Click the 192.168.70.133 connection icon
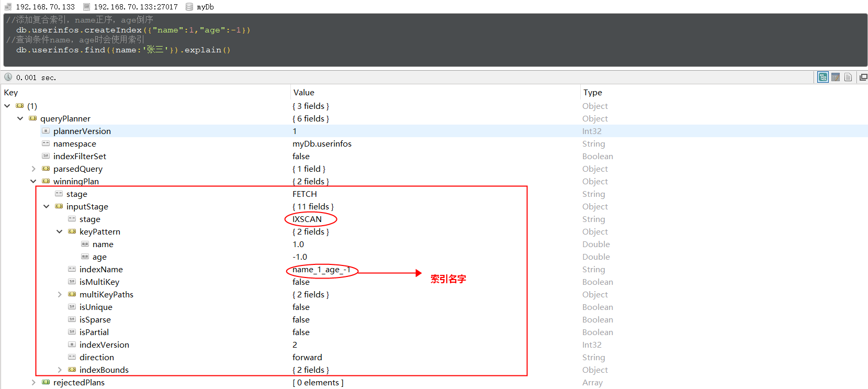868x389 pixels. tap(8, 7)
